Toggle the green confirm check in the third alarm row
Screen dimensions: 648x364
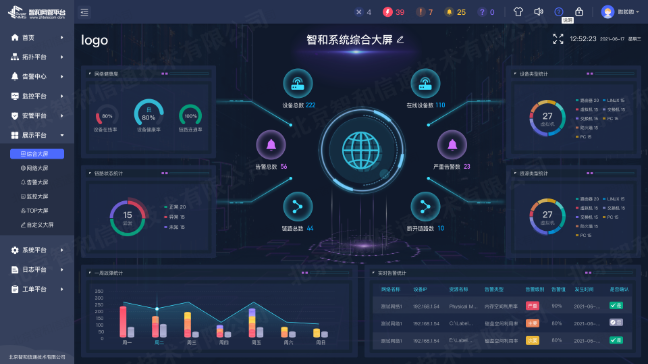616,340
